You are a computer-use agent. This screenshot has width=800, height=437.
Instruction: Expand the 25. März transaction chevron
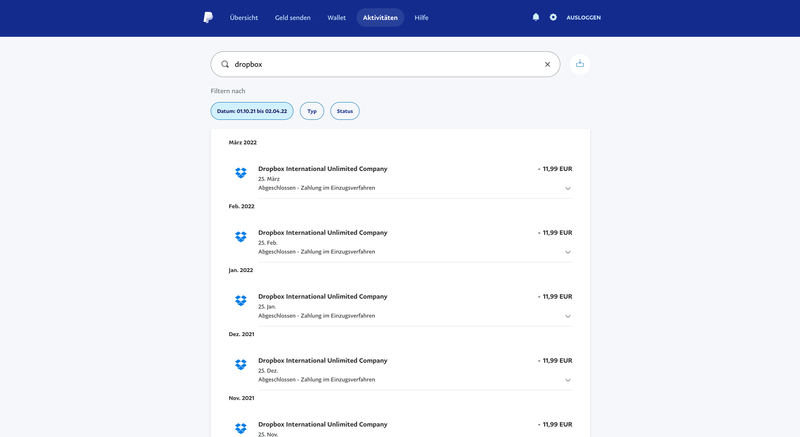(x=568, y=189)
